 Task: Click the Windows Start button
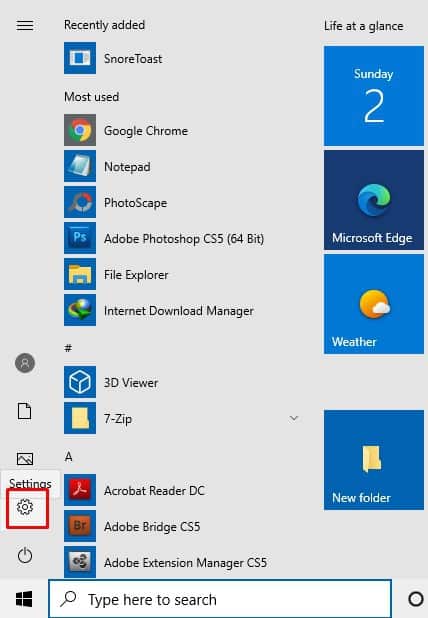click(24, 599)
